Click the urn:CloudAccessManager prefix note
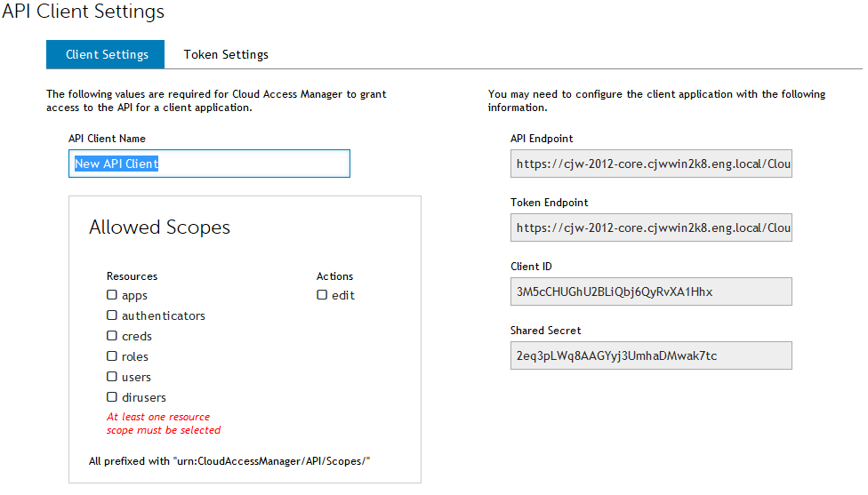Screen dimensions: 868x495 click(229, 460)
